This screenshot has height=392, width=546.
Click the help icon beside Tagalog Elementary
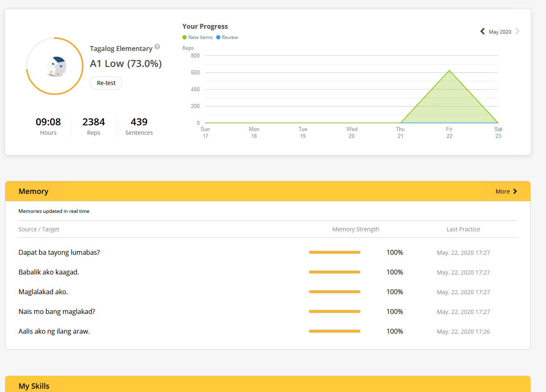pyautogui.click(x=157, y=47)
